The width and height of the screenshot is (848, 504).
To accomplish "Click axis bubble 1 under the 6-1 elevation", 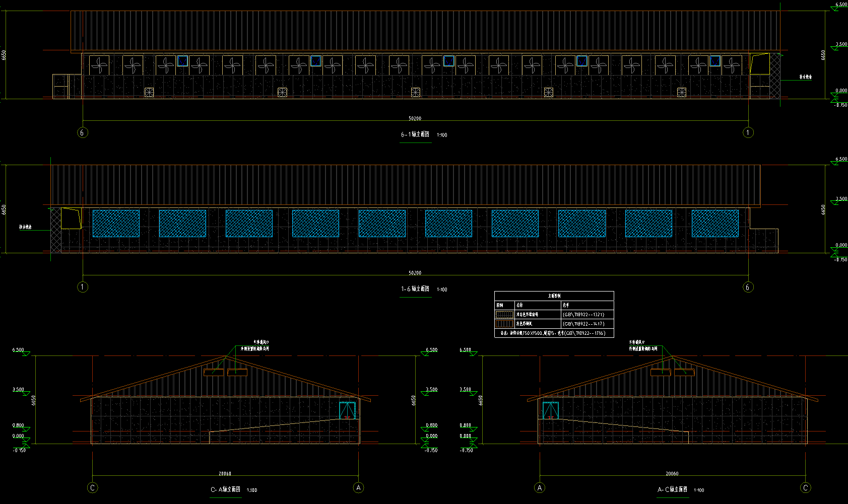I will pos(748,132).
